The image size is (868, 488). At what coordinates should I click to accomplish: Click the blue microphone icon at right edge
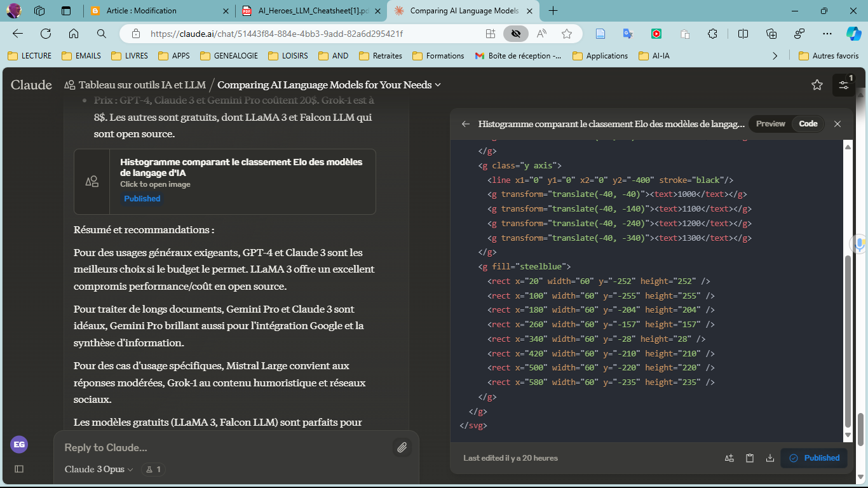[x=859, y=243]
